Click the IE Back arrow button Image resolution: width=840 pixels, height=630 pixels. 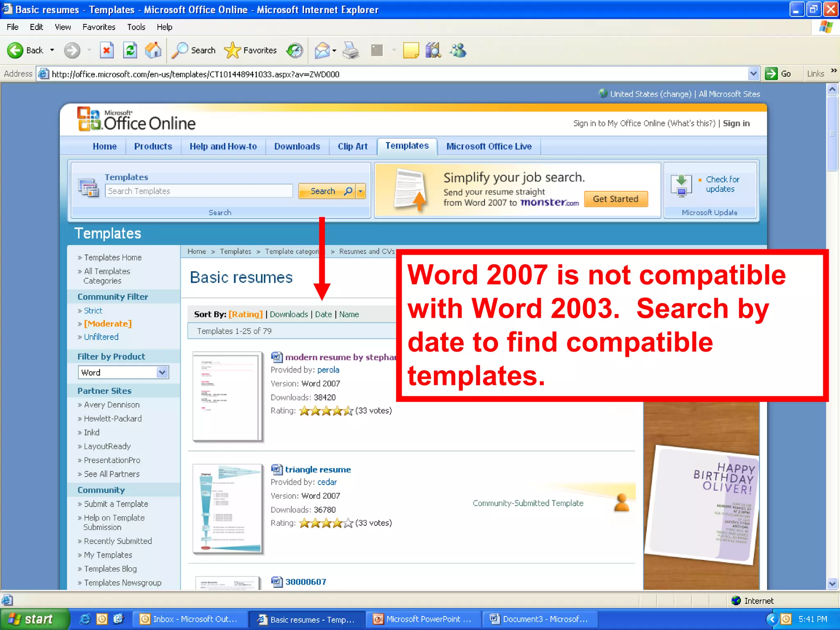(15, 50)
